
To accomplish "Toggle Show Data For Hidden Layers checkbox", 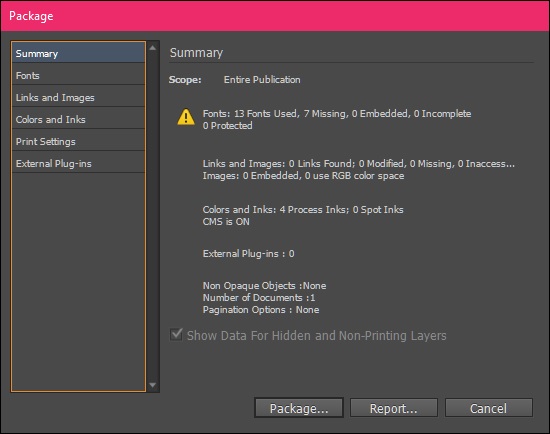I will [x=176, y=334].
